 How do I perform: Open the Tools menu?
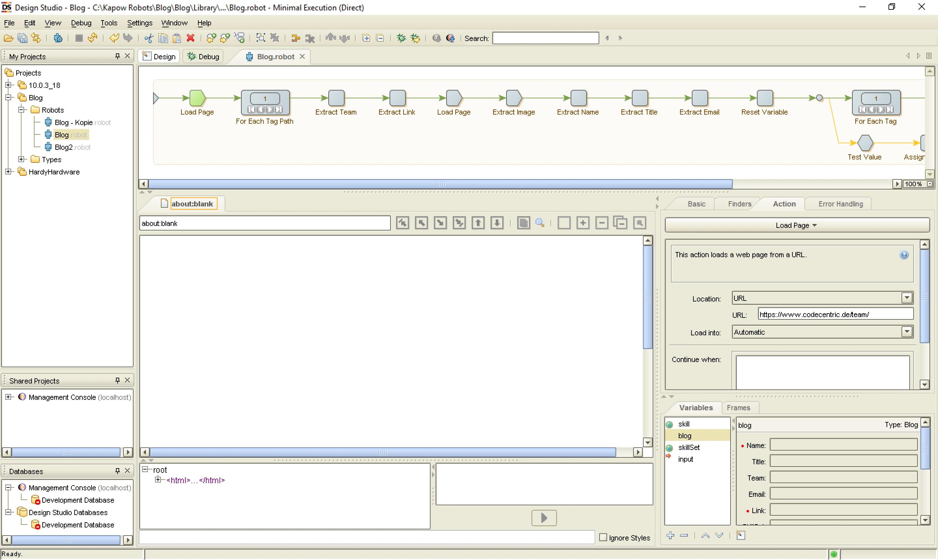pos(109,22)
